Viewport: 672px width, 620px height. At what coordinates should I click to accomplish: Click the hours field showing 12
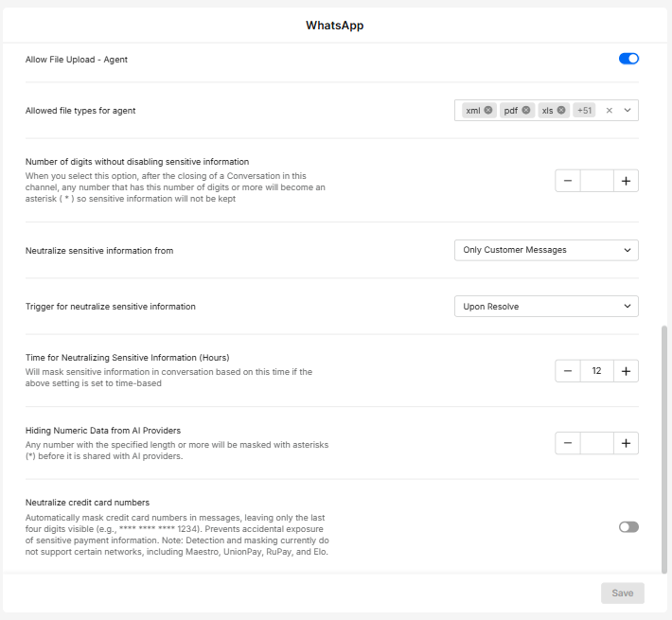597,371
